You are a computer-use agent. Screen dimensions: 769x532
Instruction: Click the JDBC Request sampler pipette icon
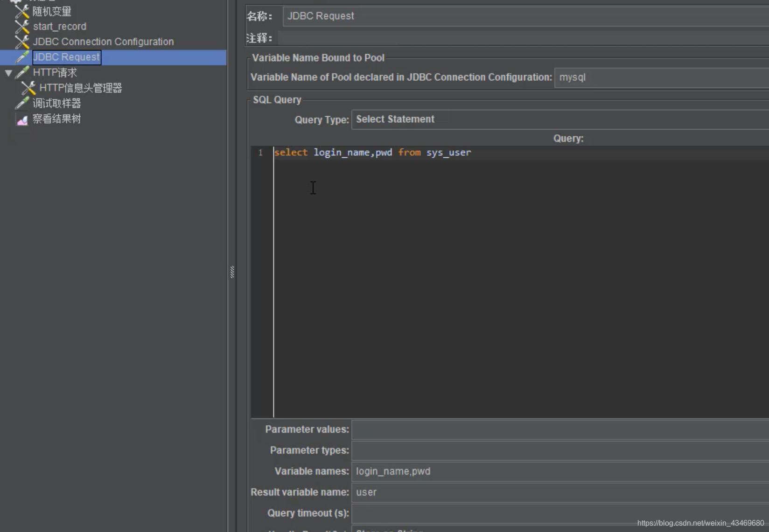21,57
